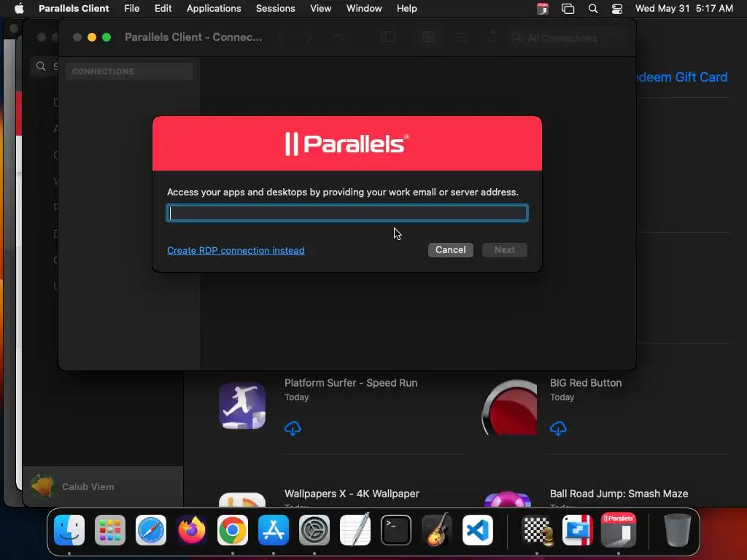Click the Ball Road Jump: Smash Maze title
Image resolution: width=747 pixels, height=560 pixels.
click(x=619, y=494)
